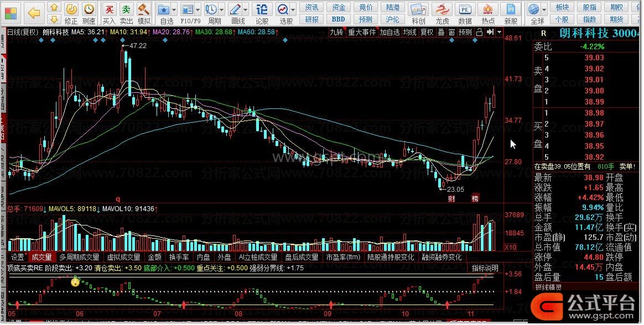Viewport: 644px width, 325px height.
Task: Switch to the 多周期成交量 tab
Action: click(x=80, y=258)
